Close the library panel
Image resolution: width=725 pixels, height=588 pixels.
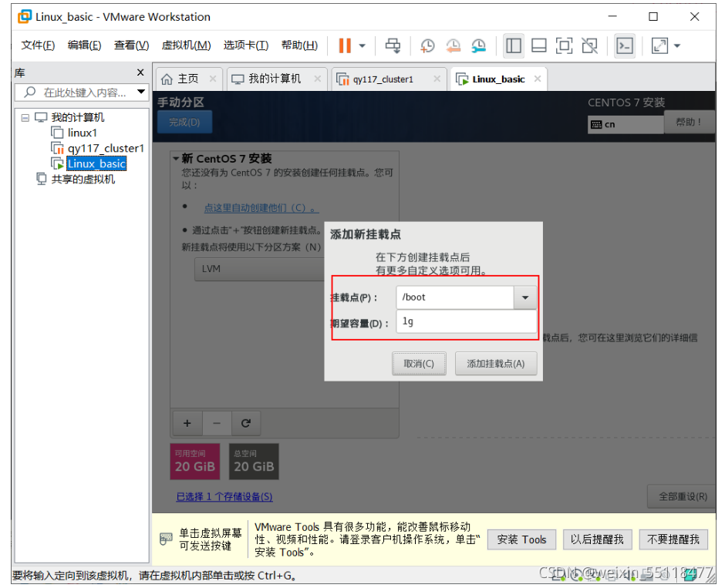(140, 72)
